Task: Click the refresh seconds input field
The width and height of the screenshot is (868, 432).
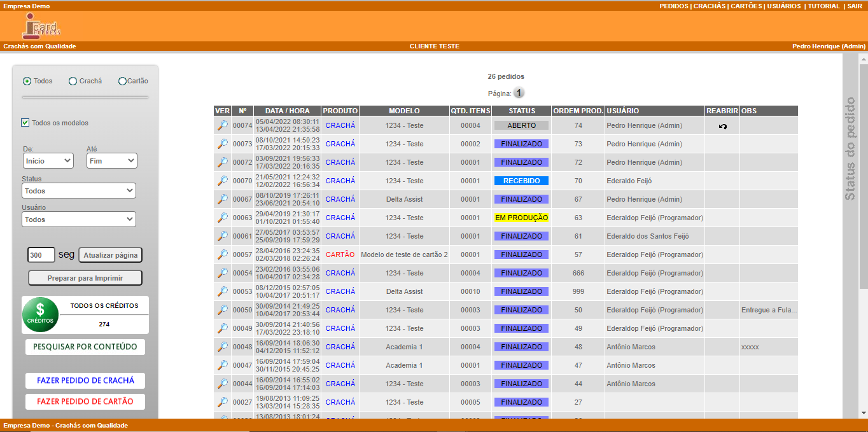Action: [x=41, y=255]
